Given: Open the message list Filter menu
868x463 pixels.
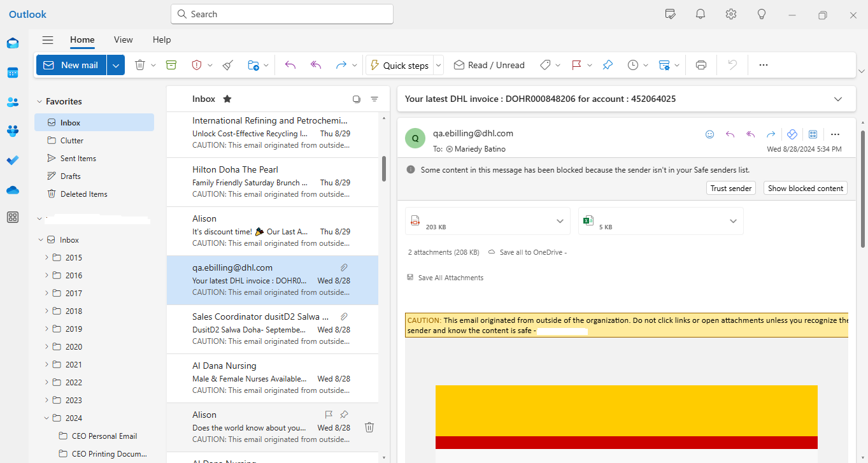Looking at the screenshot, I should [x=374, y=99].
